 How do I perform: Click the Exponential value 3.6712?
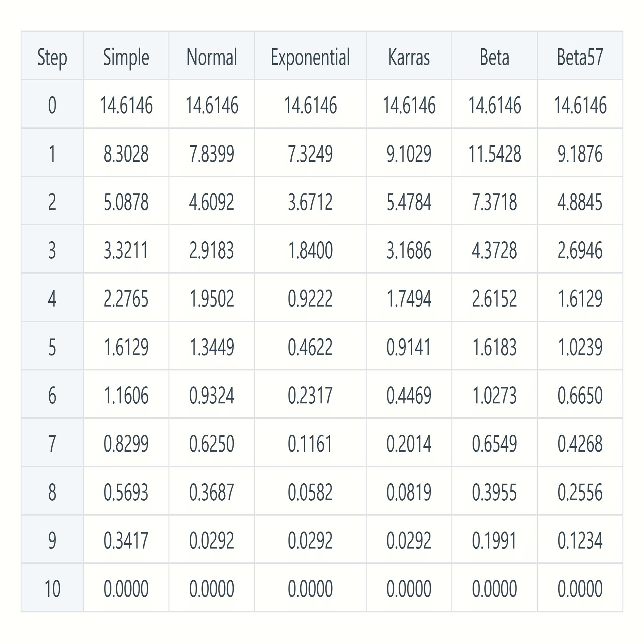(x=310, y=202)
